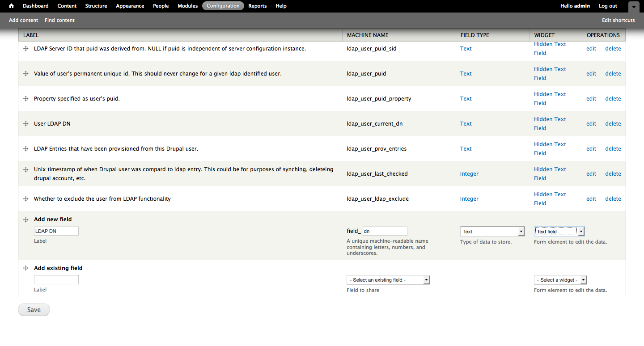Open the Text field widget dropdown
Viewport: 644px width, 346px height.
pyautogui.click(x=559, y=232)
